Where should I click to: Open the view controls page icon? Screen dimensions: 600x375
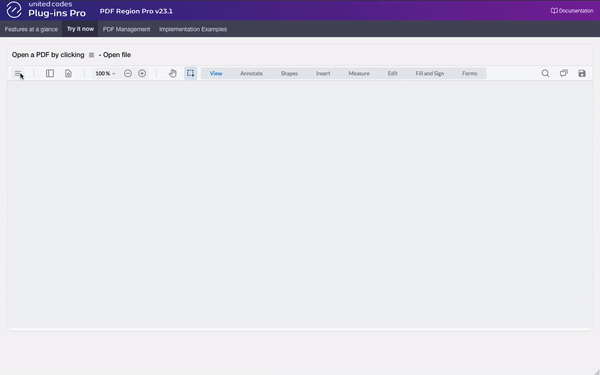[68, 73]
